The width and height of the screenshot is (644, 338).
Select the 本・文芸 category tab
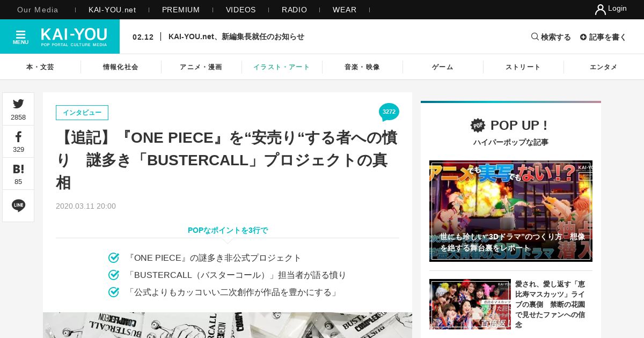(x=40, y=67)
